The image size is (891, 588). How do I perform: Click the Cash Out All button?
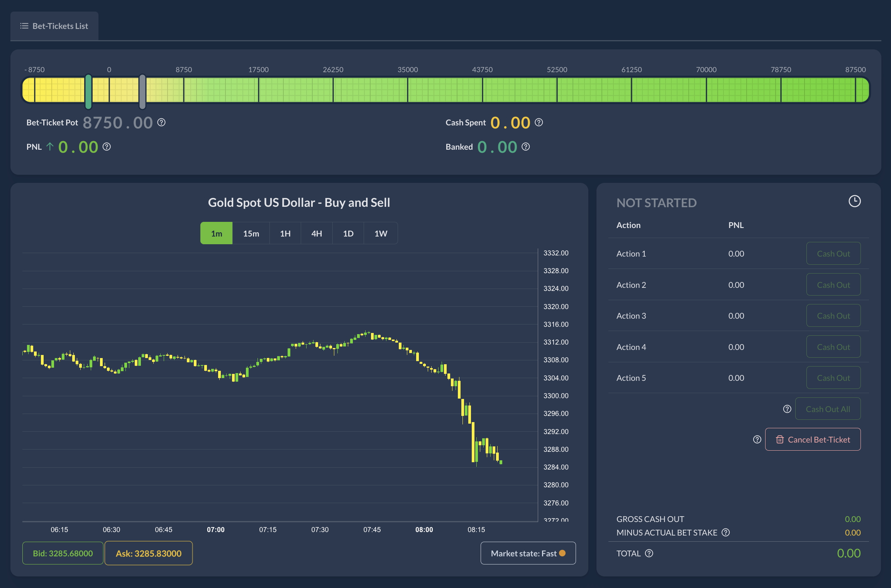click(x=828, y=409)
